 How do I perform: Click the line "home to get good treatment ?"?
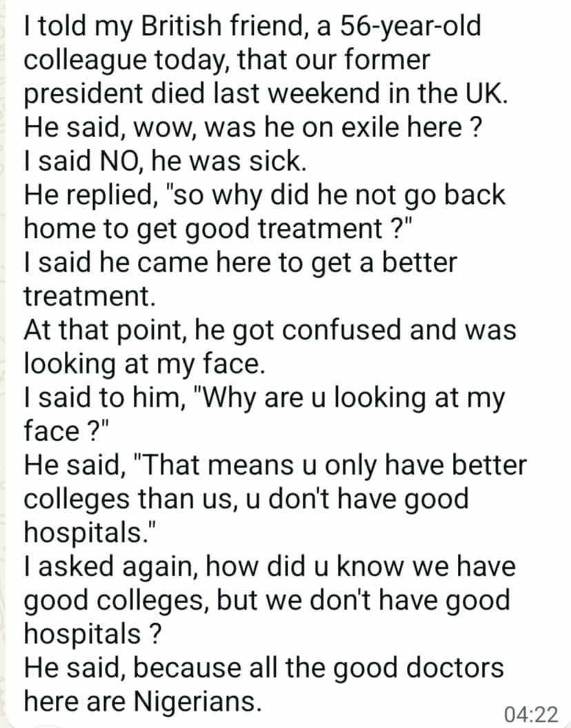point(218,229)
